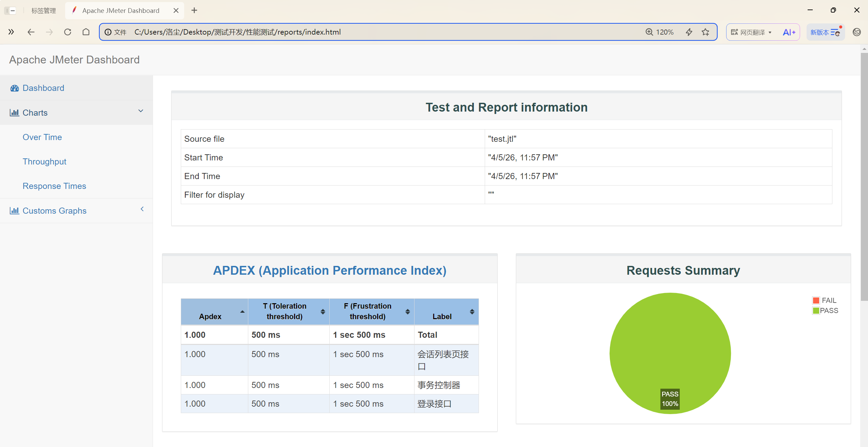Expand sidebar with double-chevron icon
Viewport: 868px width, 447px height.
[11, 32]
